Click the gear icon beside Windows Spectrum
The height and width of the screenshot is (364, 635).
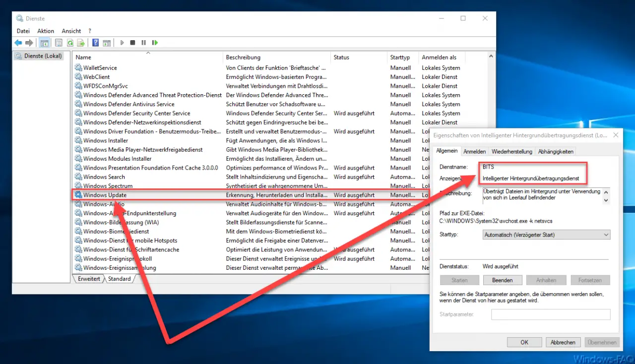[x=79, y=186]
